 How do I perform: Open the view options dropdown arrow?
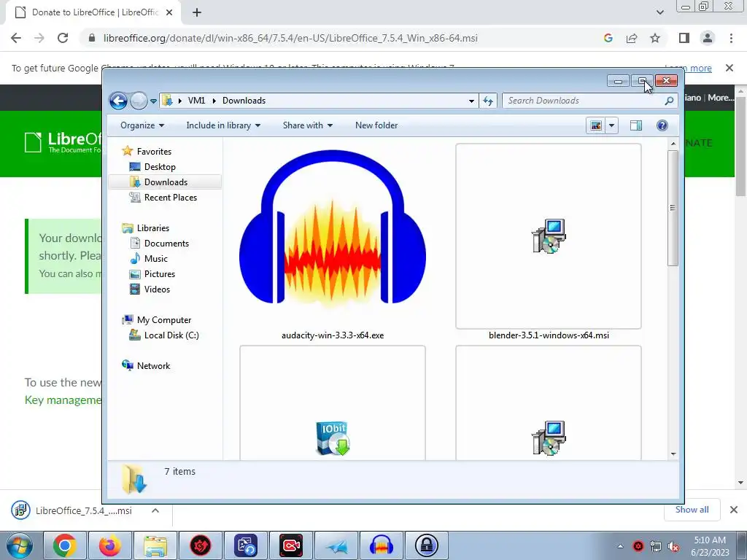pos(611,125)
